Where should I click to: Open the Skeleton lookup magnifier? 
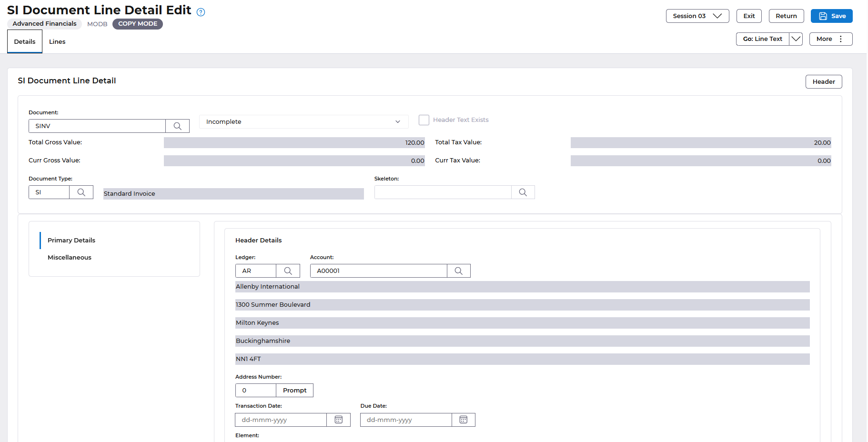click(x=523, y=192)
